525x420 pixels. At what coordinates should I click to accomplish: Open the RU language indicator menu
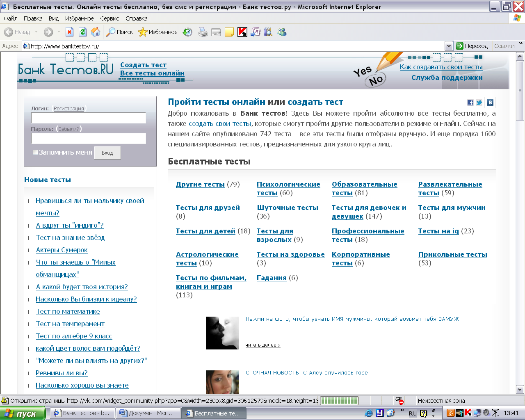click(x=413, y=413)
